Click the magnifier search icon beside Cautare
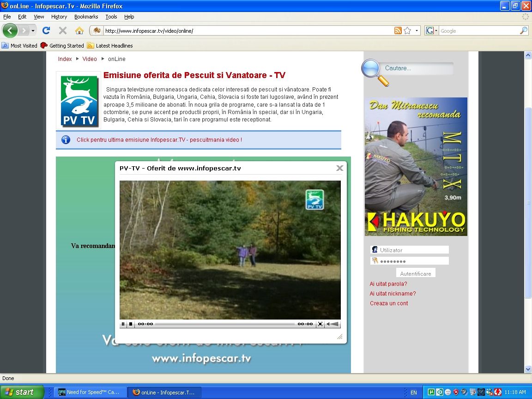The width and height of the screenshot is (532, 399). [x=374, y=72]
